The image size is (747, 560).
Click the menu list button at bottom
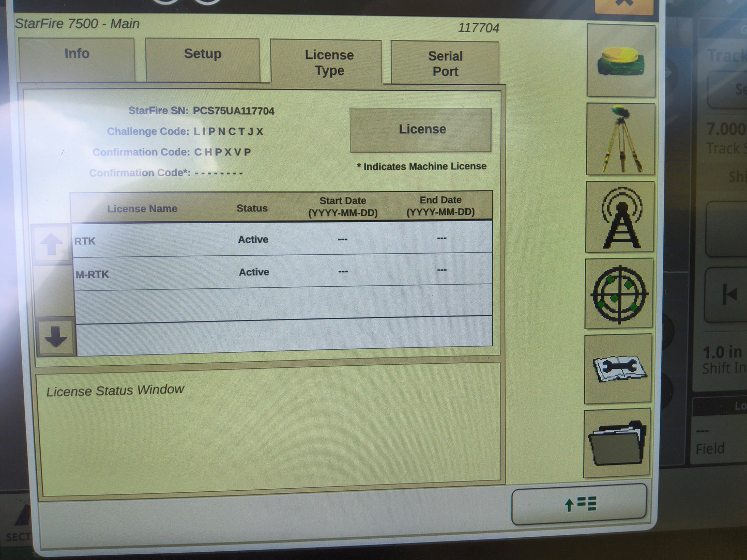[x=579, y=504]
